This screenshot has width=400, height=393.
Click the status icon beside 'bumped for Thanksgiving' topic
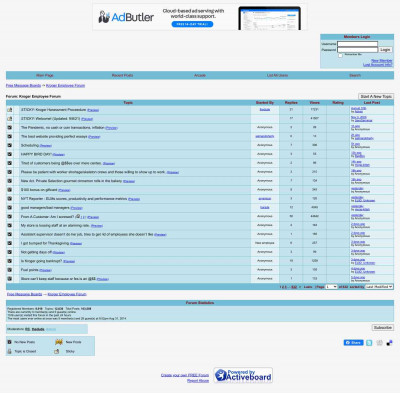click(x=9, y=243)
